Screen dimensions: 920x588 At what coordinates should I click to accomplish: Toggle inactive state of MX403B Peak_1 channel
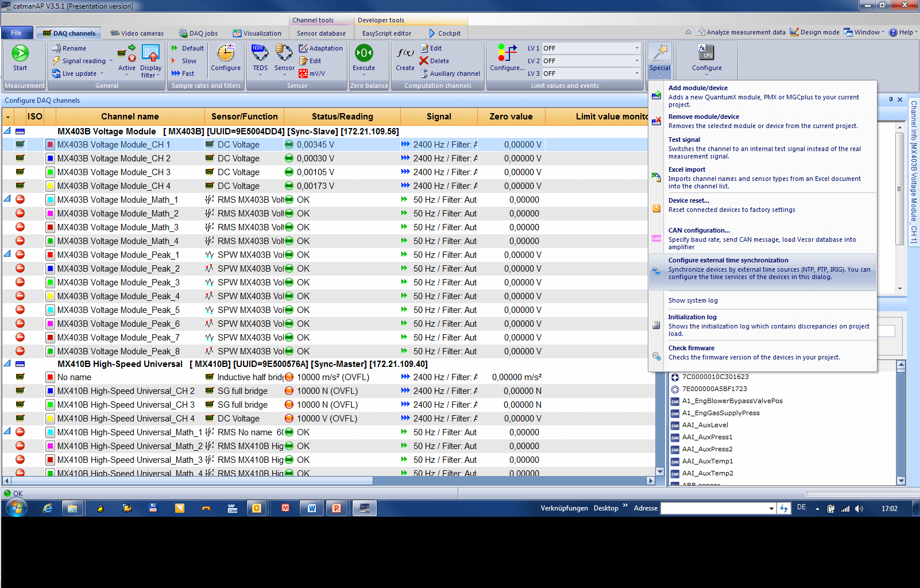[20, 255]
